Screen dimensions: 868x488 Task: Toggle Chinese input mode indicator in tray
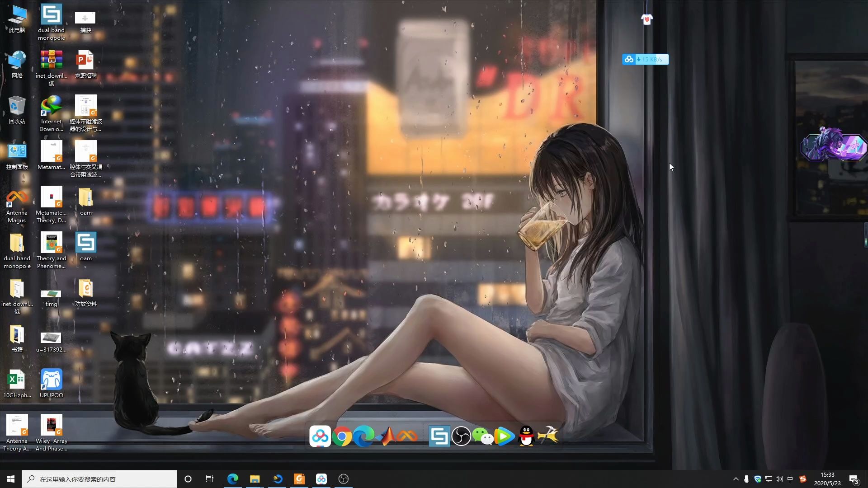point(790,479)
